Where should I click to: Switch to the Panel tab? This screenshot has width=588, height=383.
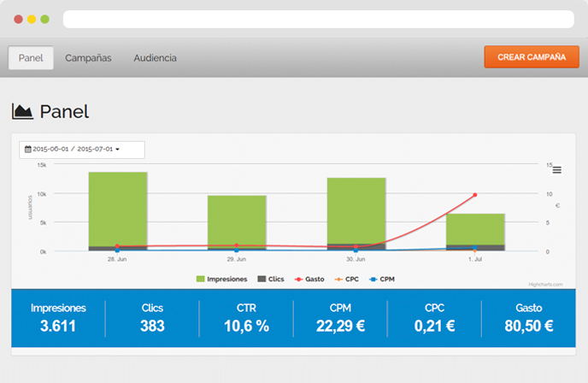point(31,58)
